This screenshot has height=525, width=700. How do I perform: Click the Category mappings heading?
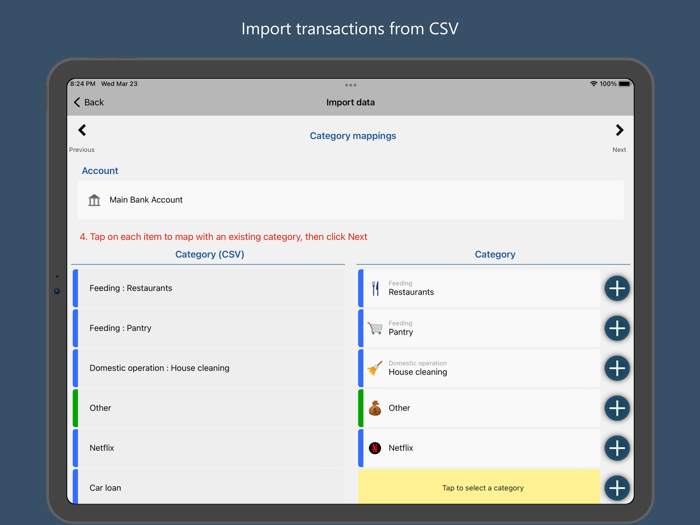[x=353, y=136]
